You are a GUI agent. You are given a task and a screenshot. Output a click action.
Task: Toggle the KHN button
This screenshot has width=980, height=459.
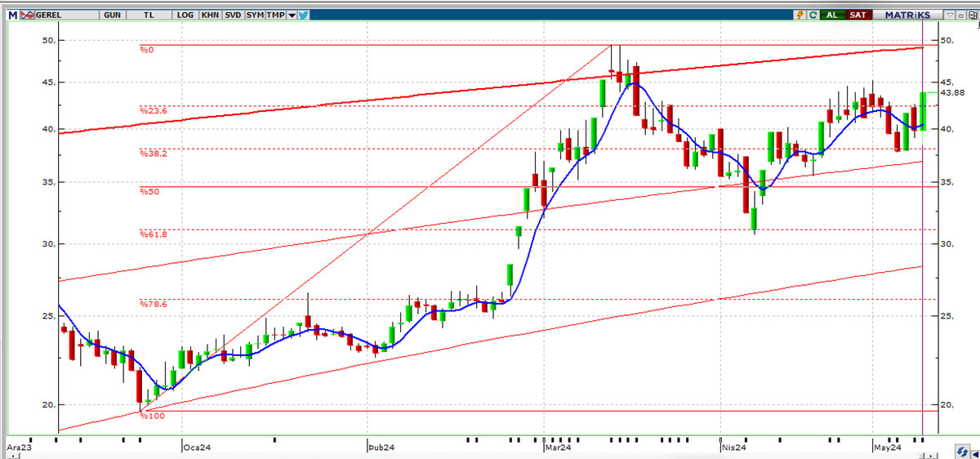pyautogui.click(x=210, y=15)
